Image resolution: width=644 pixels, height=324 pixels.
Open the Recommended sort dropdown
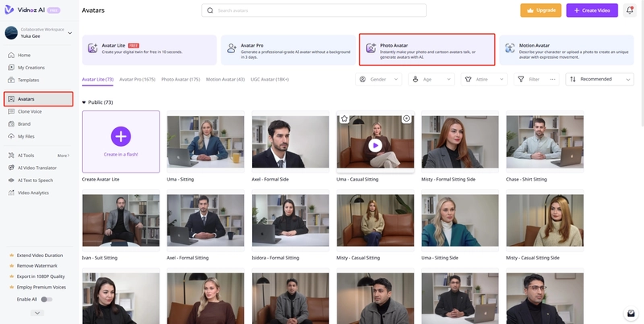click(600, 80)
